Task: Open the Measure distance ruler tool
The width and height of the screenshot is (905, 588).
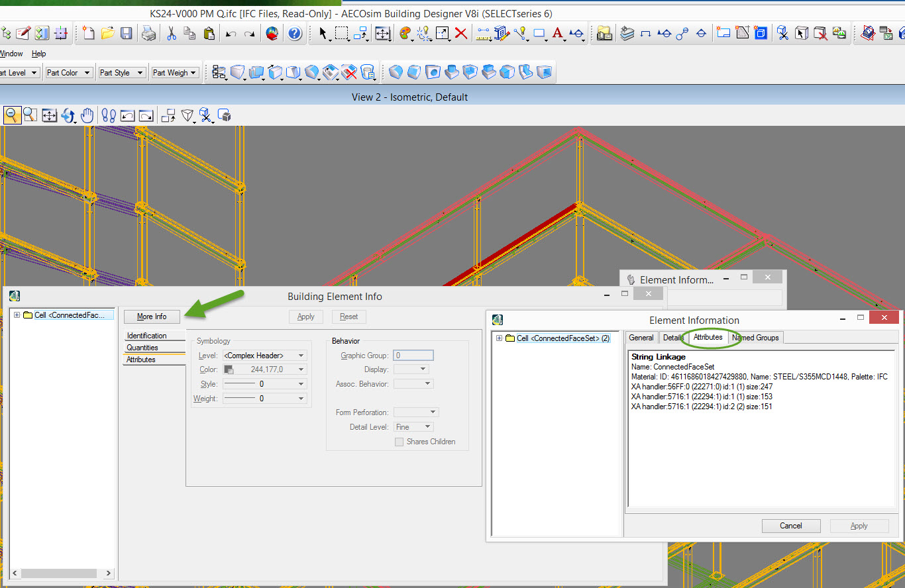Action: [x=484, y=33]
